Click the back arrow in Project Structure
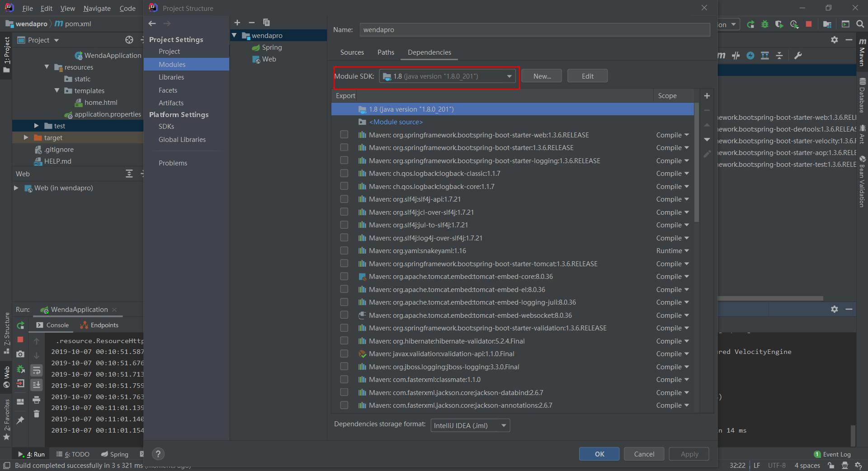 tap(152, 23)
